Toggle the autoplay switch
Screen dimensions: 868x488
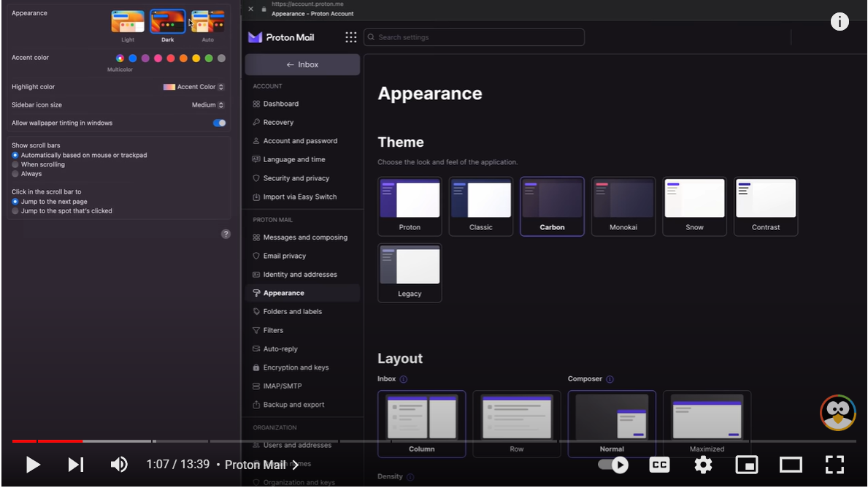[x=613, y=465]
